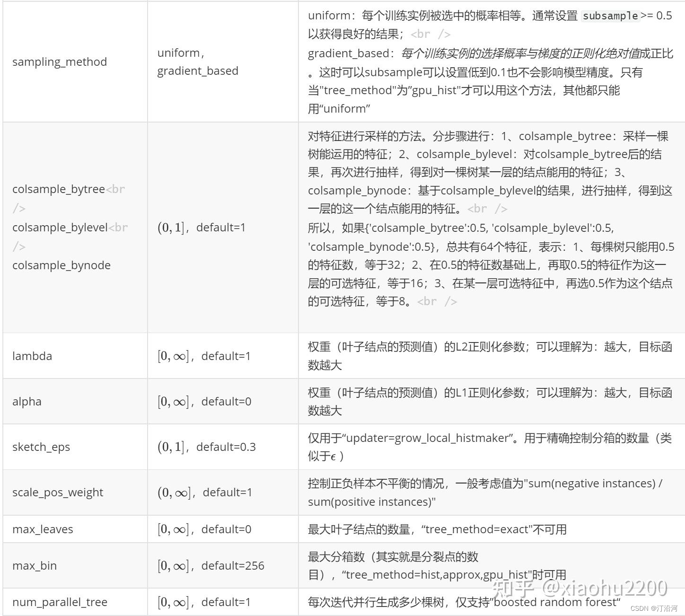Select the colsample_bynode parameter name
685x616 pixels.
[x=61, y=265]
